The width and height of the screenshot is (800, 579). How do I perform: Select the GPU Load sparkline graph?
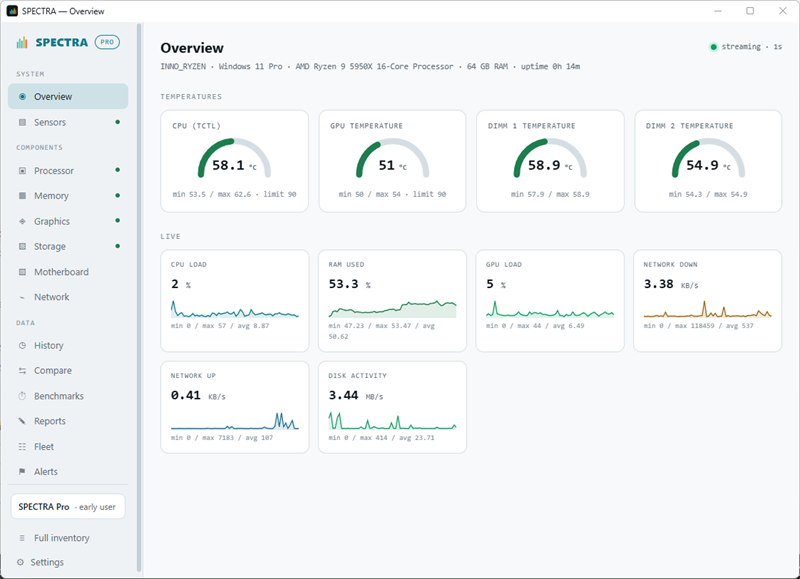pyautogui.click(x=550, y=309)
